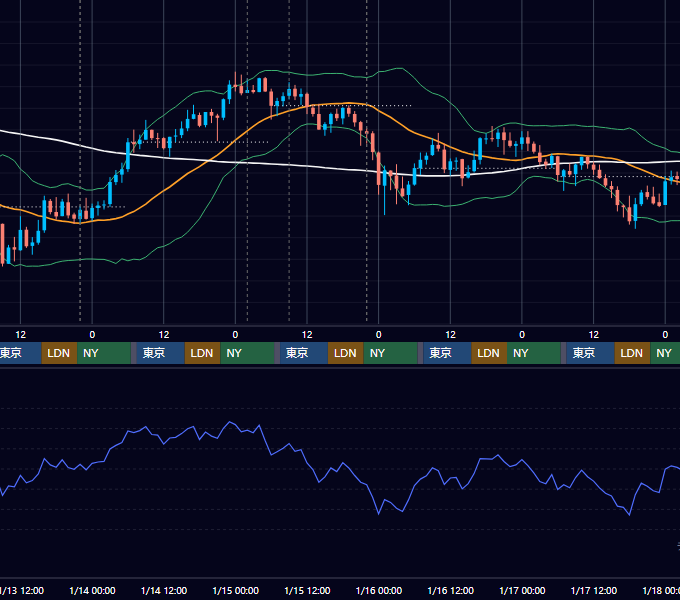
Task: Click the 1/16 12:00 date label
Action: click(451, 590)
